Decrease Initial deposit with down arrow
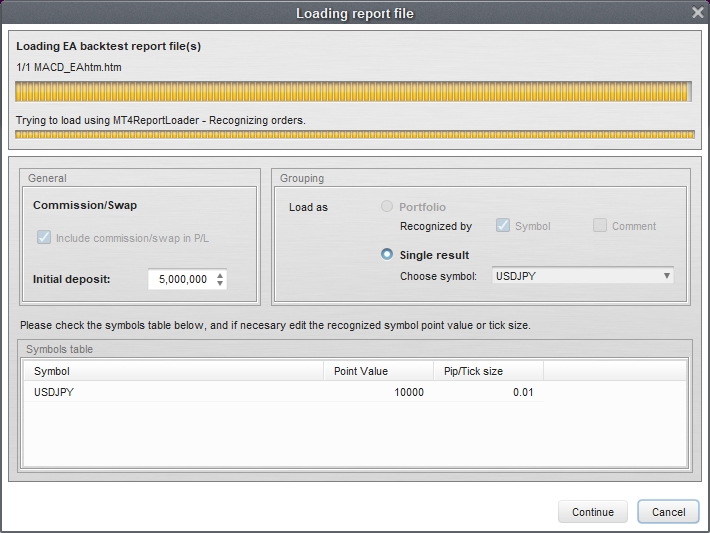The image size is (710, 533). [220, 285]
